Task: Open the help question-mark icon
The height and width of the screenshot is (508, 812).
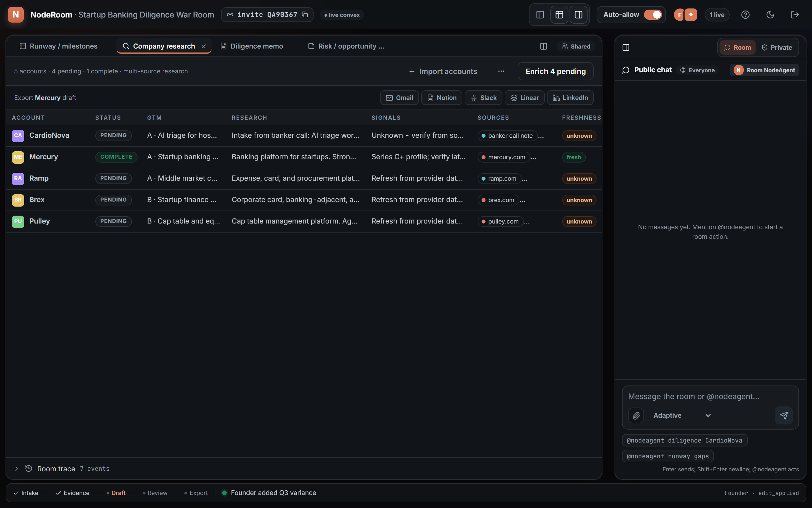Action: tap(745, 14)
